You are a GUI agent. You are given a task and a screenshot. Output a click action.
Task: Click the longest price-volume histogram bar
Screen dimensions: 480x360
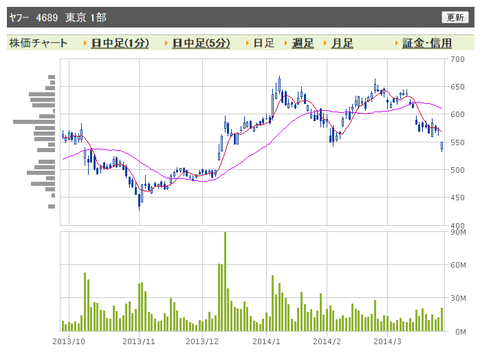(34, 122)
